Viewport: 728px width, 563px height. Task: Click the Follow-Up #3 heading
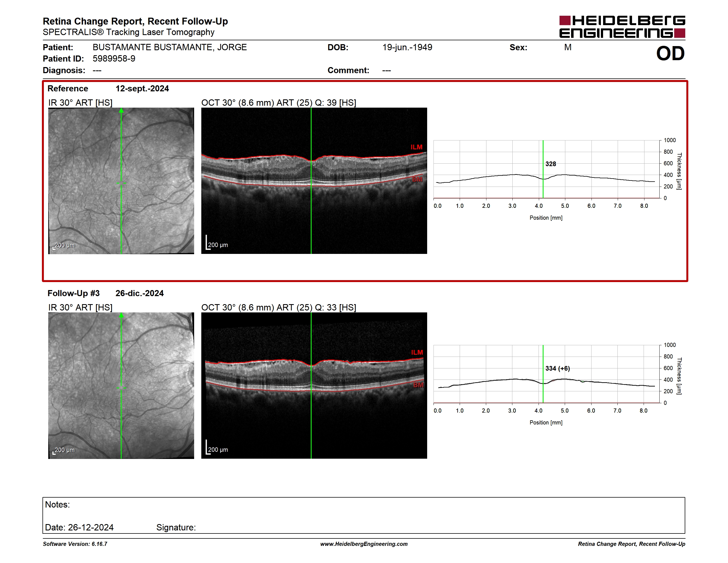[74, 293]
